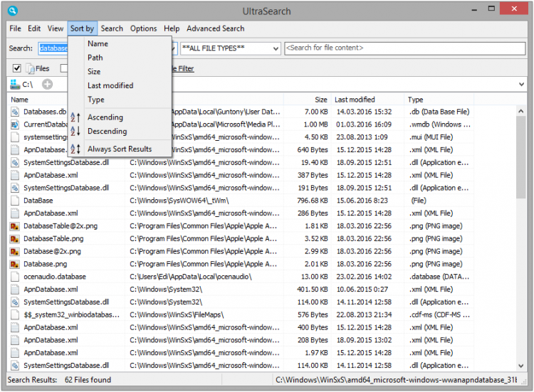This screenshot has height=392, width=534.
Task: Click the $$_system32_winbiodatabas file icon
Action: [15, 314]
